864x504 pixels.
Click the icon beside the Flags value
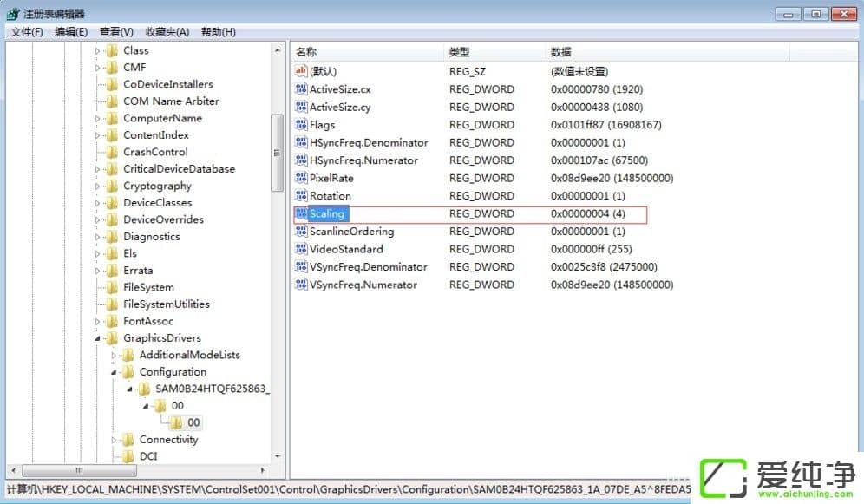[x=301, y=125]
